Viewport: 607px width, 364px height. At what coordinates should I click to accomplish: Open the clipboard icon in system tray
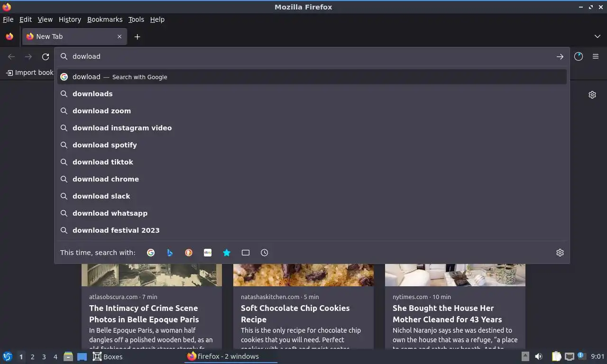pos(557,356)
